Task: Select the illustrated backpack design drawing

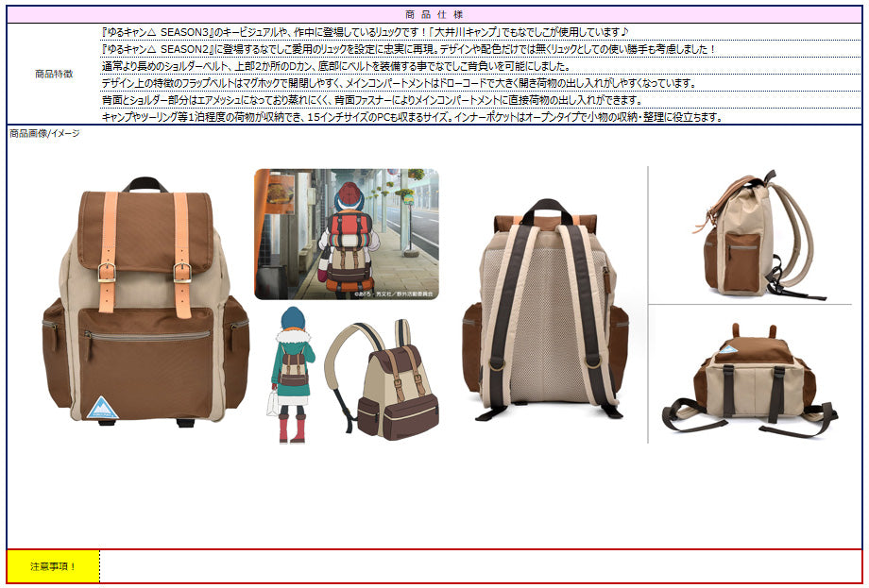Action: tap(383, 379)
